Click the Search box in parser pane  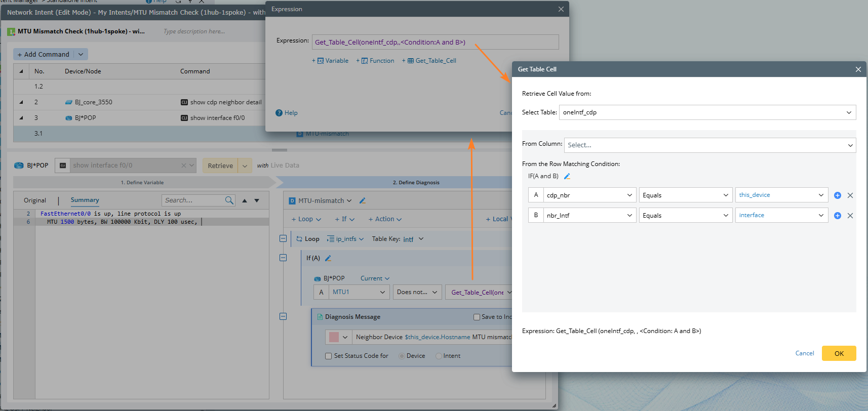(x=193, y=200)
